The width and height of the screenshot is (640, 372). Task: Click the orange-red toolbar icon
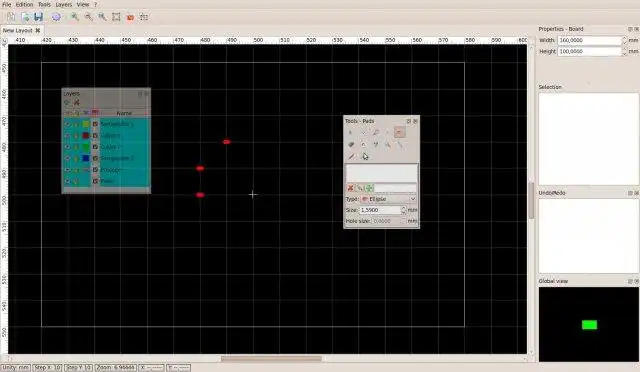click(130, 17)
